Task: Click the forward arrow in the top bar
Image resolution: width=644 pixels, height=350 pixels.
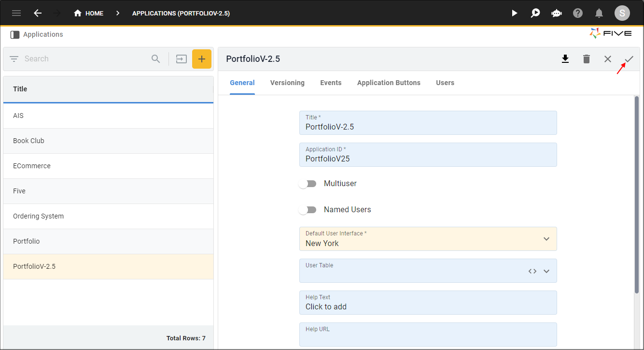Action: pyautogui.click(x=56, y=13)
